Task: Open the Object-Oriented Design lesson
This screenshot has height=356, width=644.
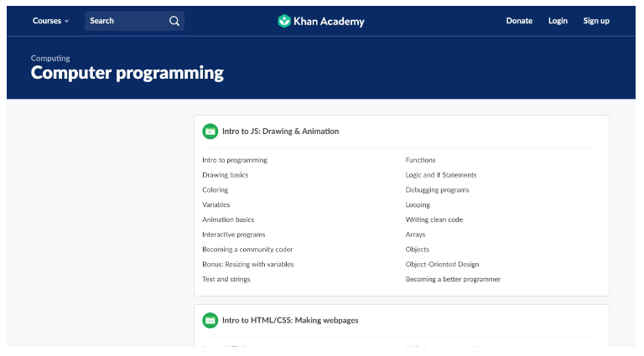Action: (442, 264)
